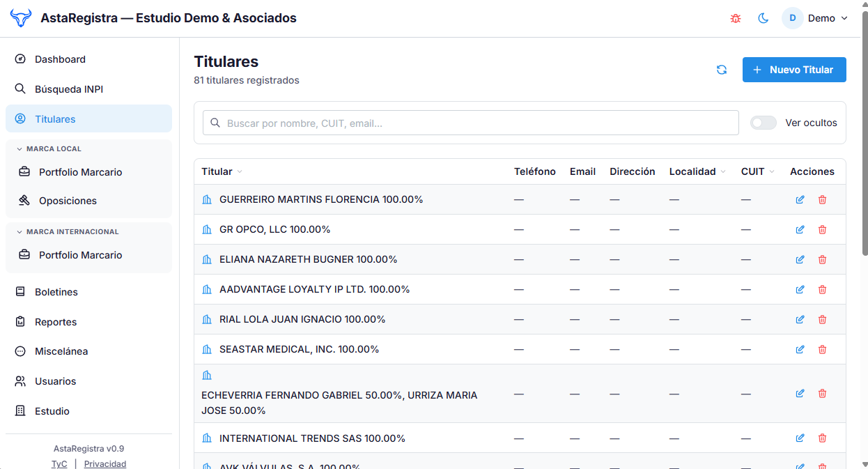Open Usuarios section
This screenshot has width=868, height=469.
(88, 381)
